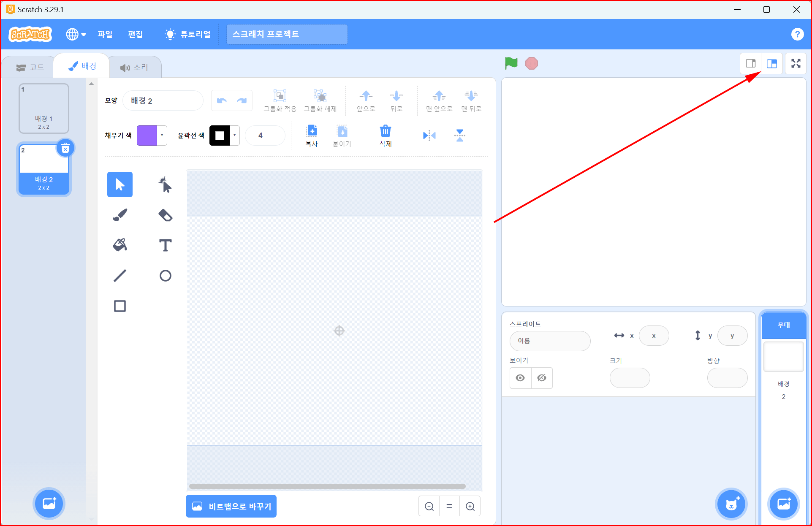Open the 파일 menu
The height and width of the screenshot is (526, 812).
coord(105,34)
